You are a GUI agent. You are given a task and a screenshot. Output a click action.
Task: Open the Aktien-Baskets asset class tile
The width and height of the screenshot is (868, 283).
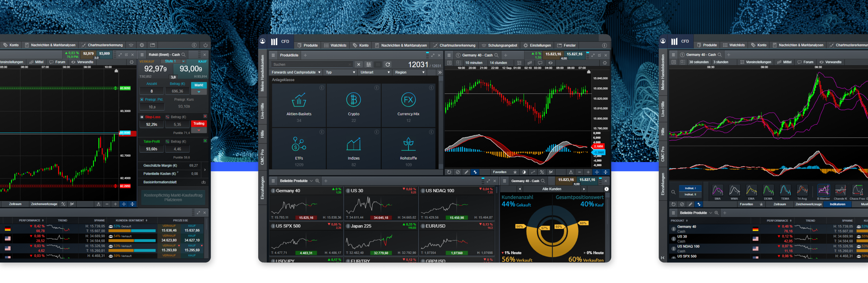coord(299,105)
